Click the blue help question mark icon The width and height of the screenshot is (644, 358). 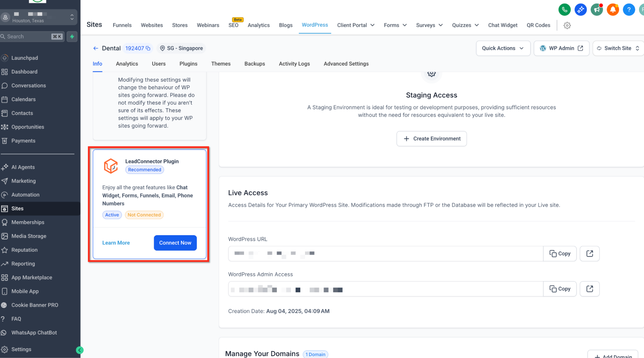tap(629, 10)
